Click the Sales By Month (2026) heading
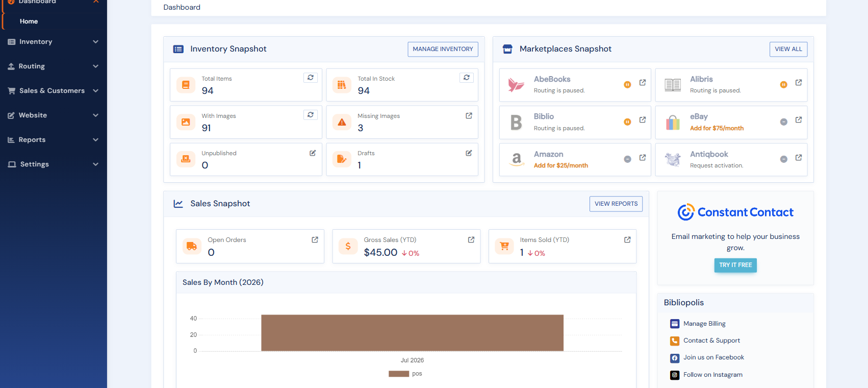 coord(223,282)
